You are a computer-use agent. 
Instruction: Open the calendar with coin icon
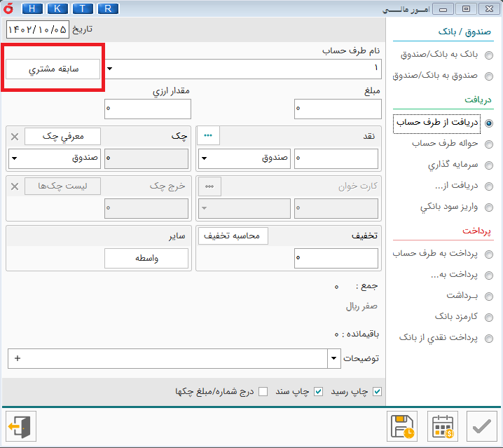(x=442, y=426)
